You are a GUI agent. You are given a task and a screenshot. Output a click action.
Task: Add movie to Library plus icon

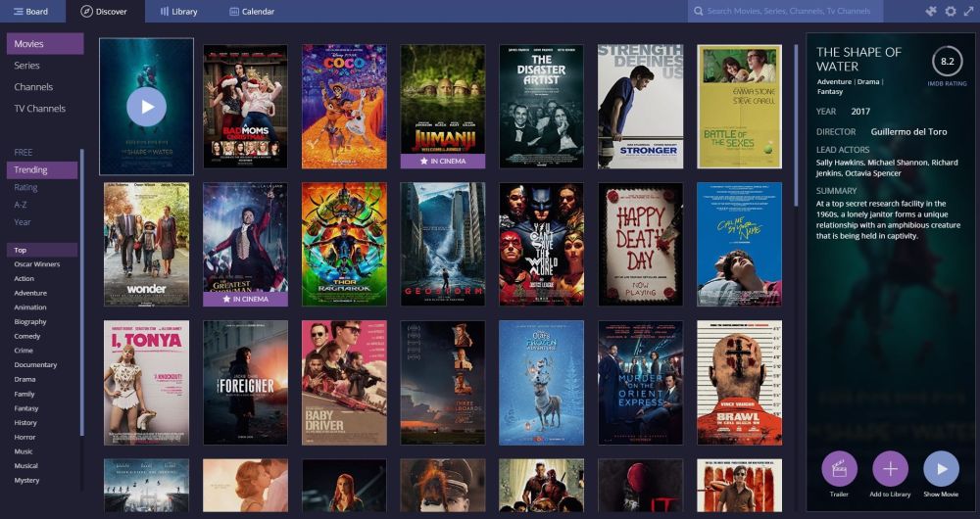point(890,468)
